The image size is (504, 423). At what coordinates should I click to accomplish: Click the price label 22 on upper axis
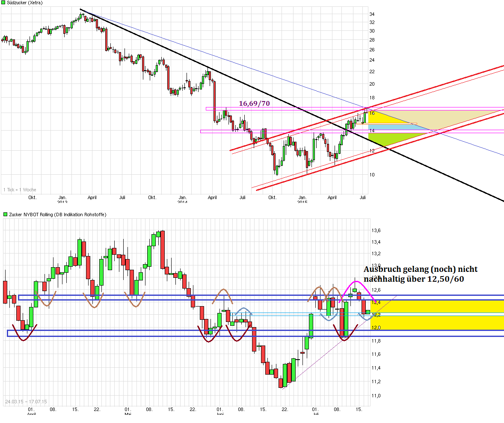pyautogui.click(x=372, y=71)
